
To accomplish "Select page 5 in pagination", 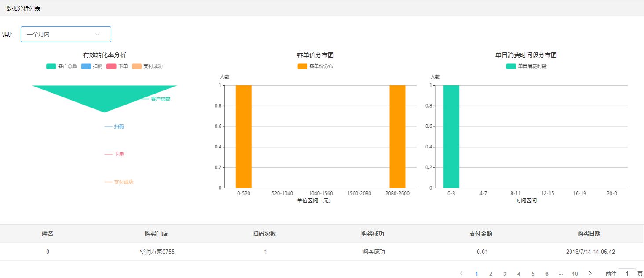I will 533,274.
